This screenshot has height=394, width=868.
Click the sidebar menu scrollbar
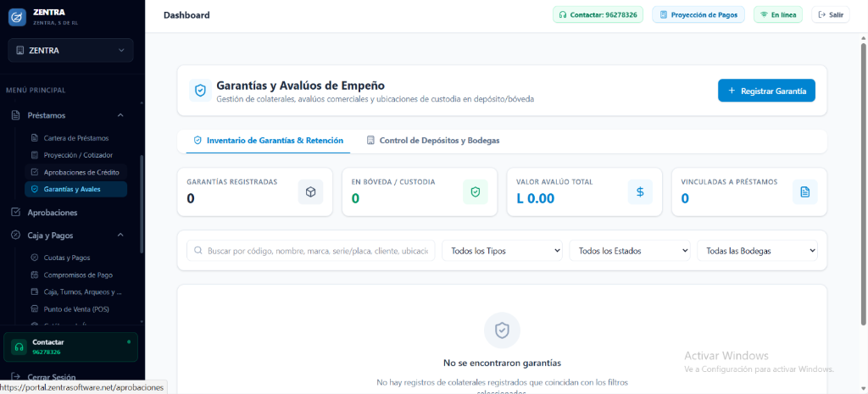pos(142,203)
